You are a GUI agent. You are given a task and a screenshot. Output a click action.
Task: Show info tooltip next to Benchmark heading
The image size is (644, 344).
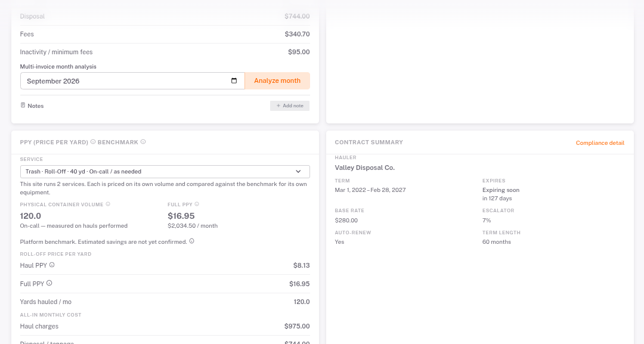[x=143, y=142]
